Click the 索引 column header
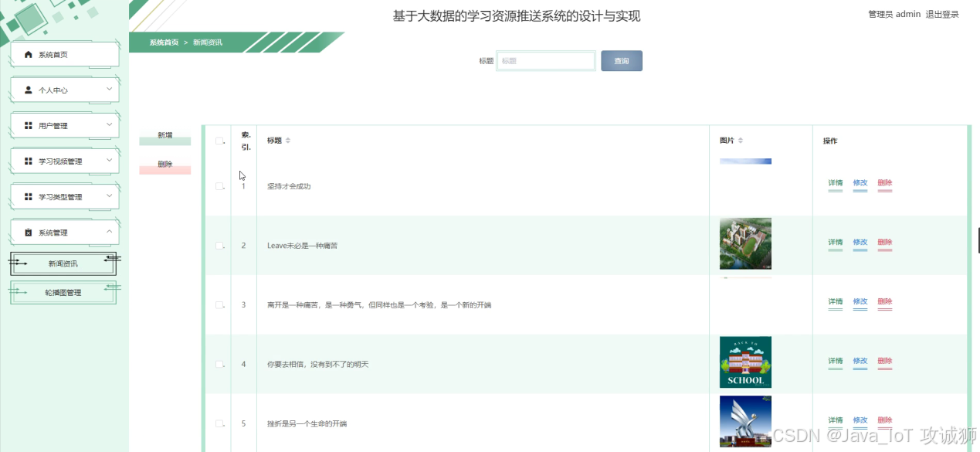980x452 pixels. pos(246,141)
